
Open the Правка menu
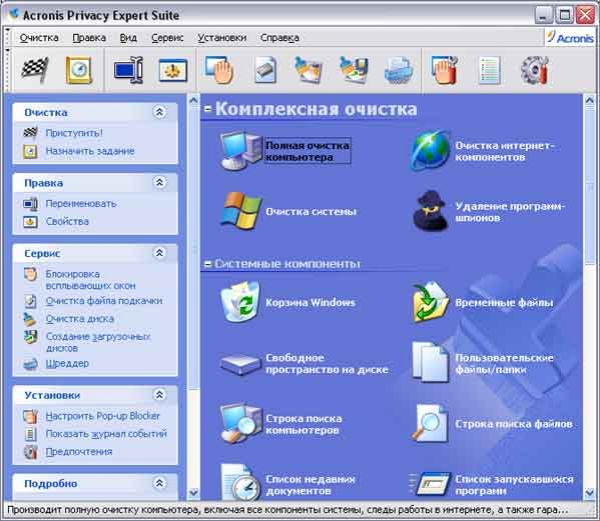click(89, 38)
